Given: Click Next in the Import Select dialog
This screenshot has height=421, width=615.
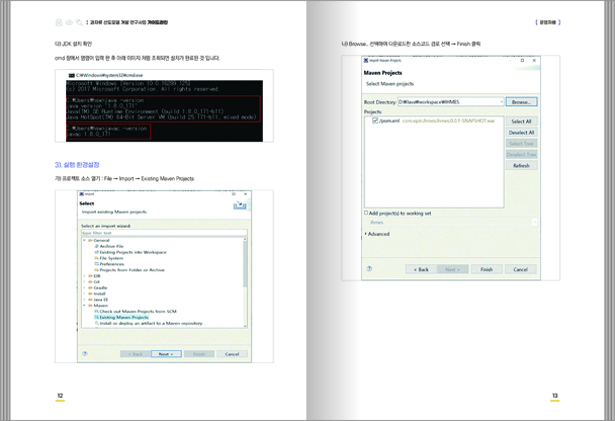Looking at the screenshot, I should click(166, 354).
